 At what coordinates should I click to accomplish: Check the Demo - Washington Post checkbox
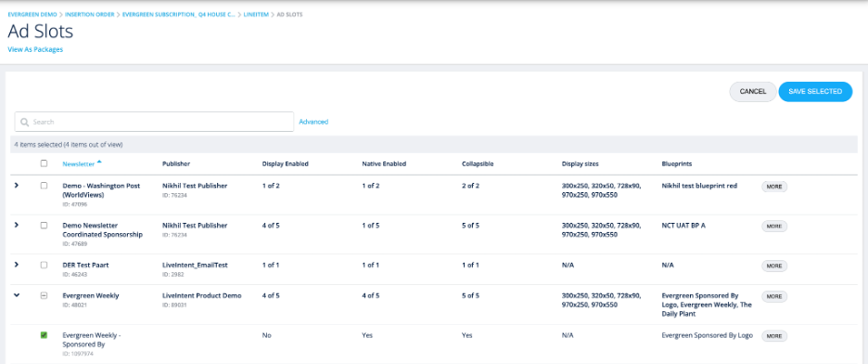(x=45, y=186)
